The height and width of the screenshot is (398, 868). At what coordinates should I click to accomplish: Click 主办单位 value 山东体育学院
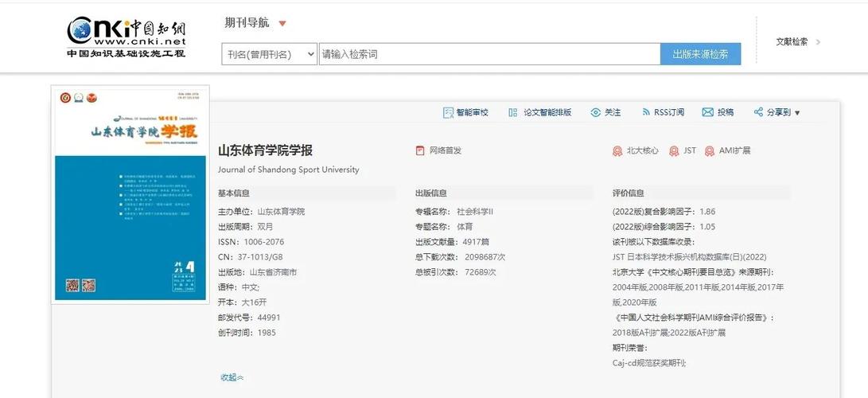[281, 212]
